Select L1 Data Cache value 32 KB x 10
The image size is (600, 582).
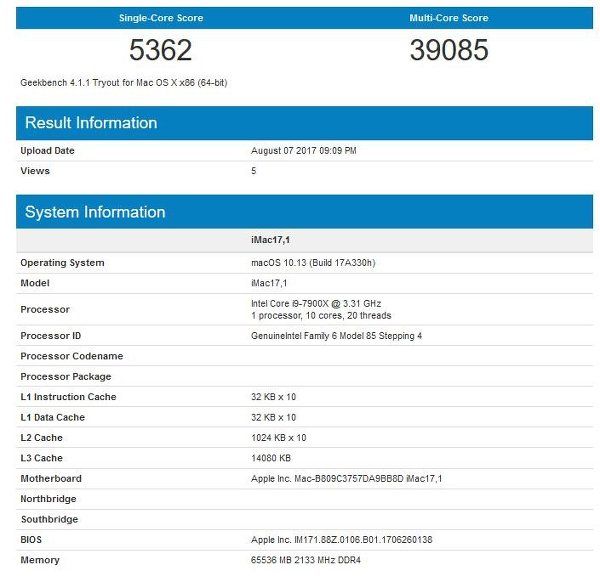pyautogui.click(x=274, y=417)
